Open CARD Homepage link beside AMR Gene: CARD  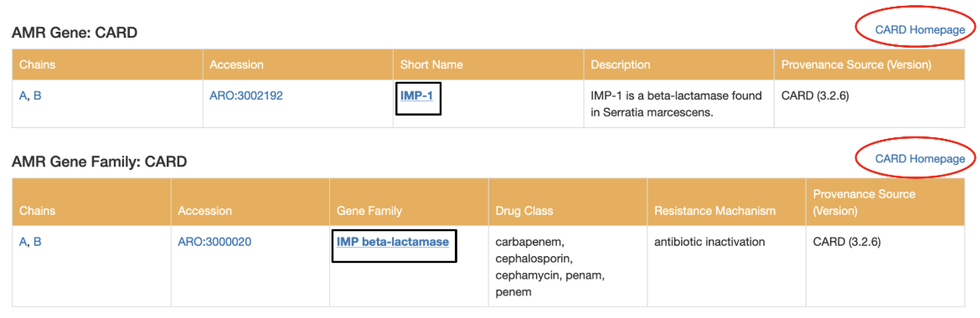920,30
